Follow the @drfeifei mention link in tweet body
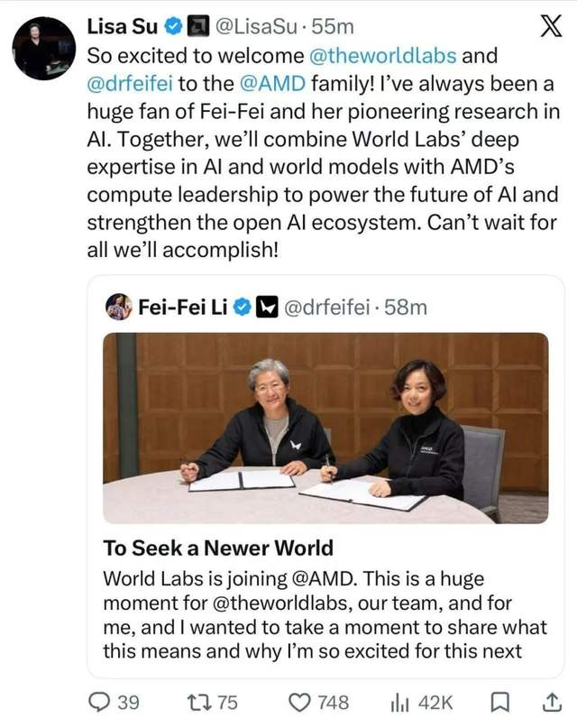 [x=130, y=84]
